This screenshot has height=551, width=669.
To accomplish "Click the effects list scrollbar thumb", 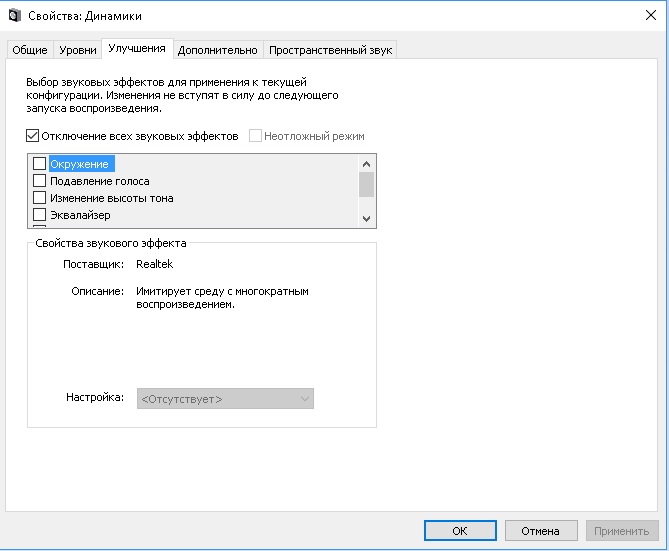I will point(366,184).
